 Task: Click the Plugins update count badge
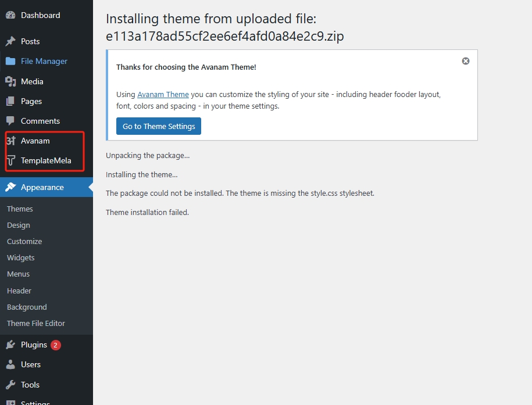coord(56,345)
